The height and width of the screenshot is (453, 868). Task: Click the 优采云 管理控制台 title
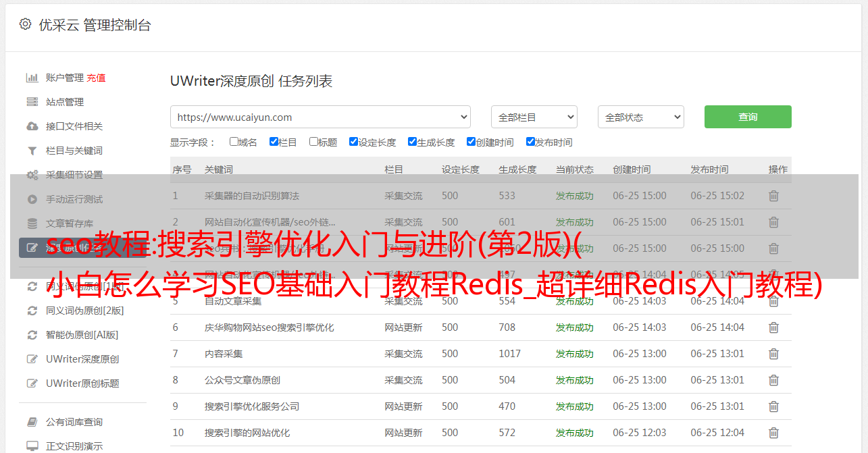pyautogui.click(x=95, y=25)
